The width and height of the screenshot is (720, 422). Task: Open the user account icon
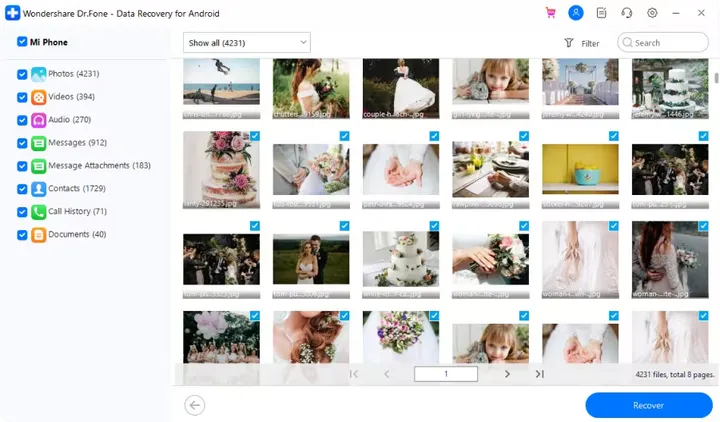(x=576, y=13)
